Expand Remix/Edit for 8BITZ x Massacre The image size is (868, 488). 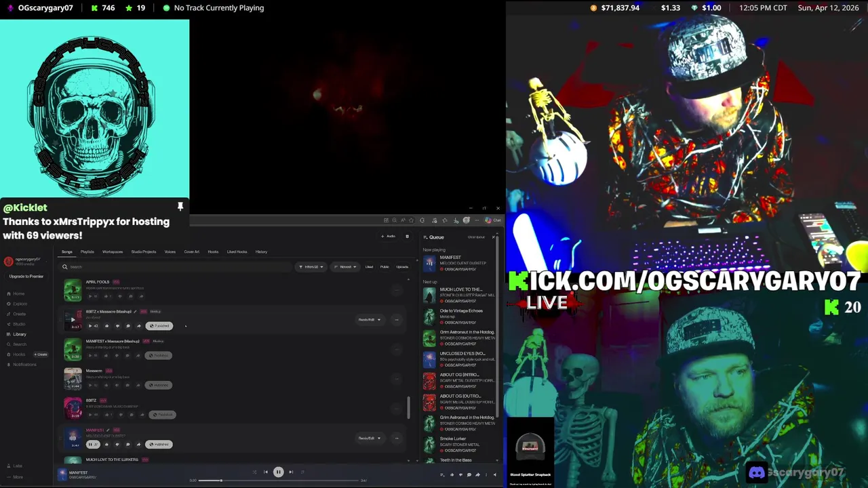[370, 319]
